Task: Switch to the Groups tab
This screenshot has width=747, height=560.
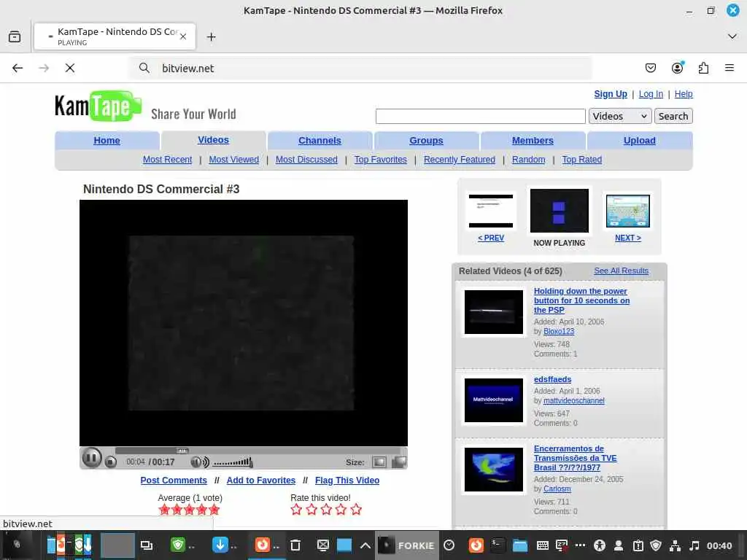Action: coord(426,141)
